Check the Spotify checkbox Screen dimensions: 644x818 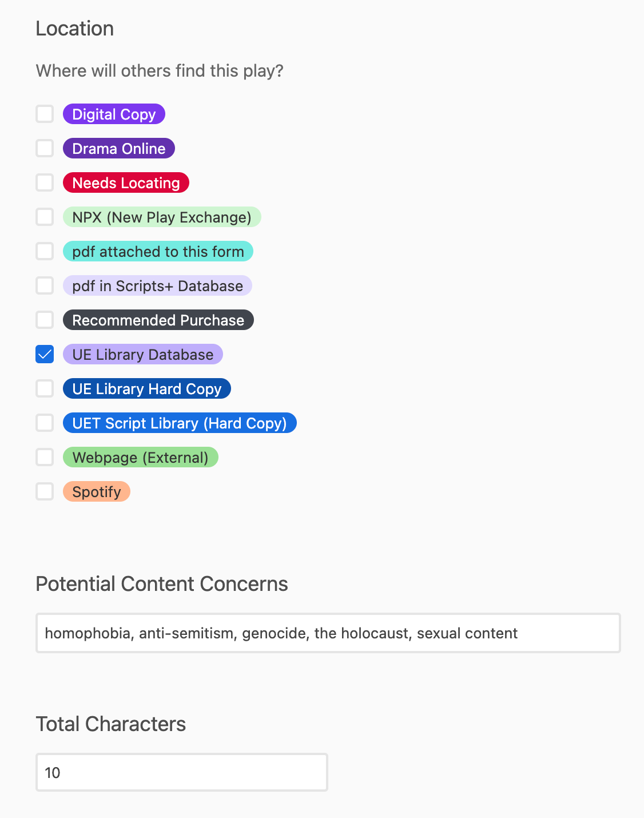click(x=45, y=491)
